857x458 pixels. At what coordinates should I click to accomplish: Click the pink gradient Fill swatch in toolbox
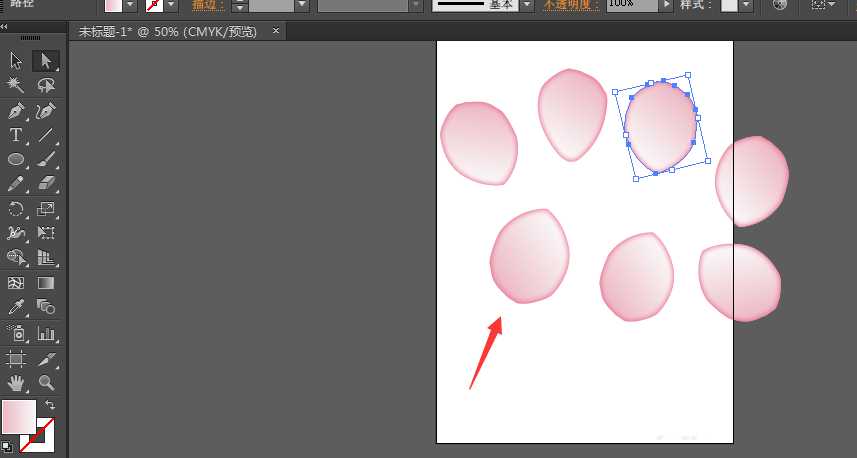click(x=18, y=416)
